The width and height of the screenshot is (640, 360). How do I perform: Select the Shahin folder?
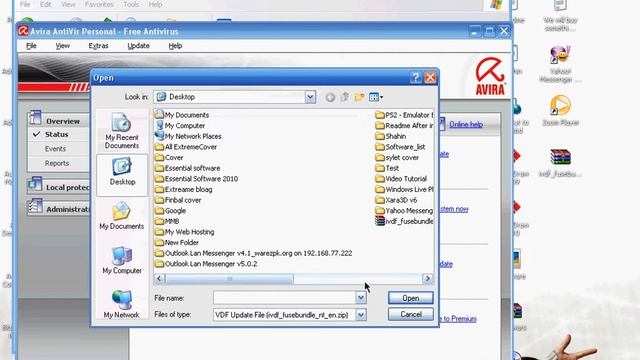pyautogui.click(x=391, y=136)
